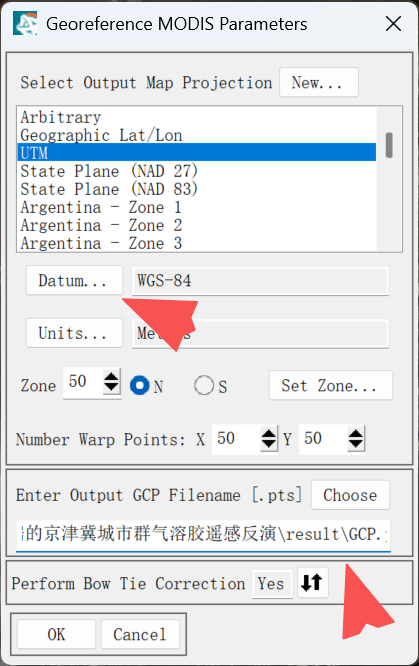The height and width of the screenshot is (666, 419).
Task: Select the S hemisphere radio button
Action: point(204,386)
